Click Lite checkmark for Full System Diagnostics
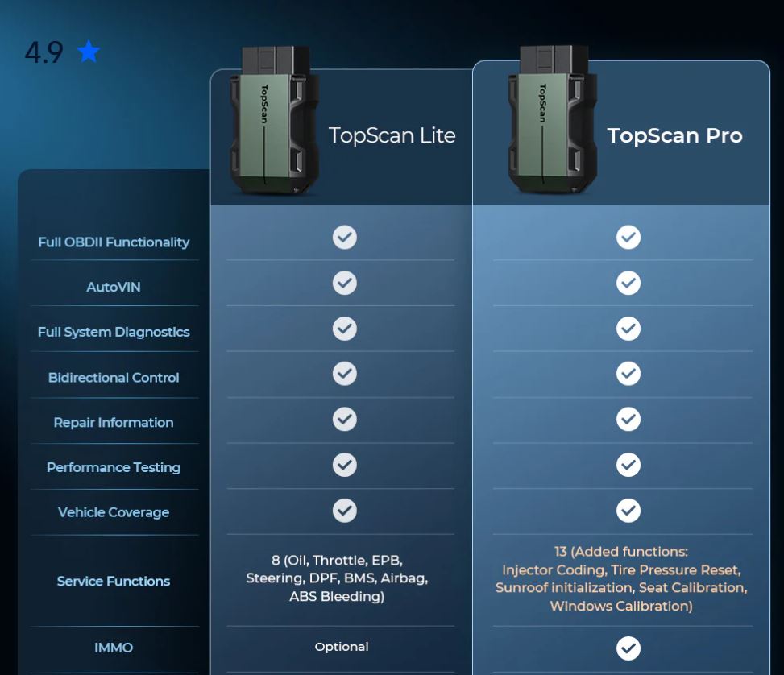784x675 pixels. click(345, 329)
